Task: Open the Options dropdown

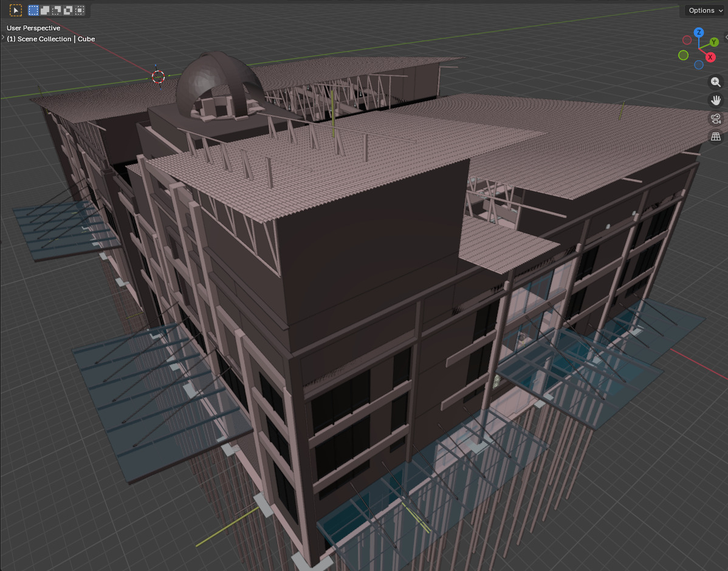Action: pos(703,10)
